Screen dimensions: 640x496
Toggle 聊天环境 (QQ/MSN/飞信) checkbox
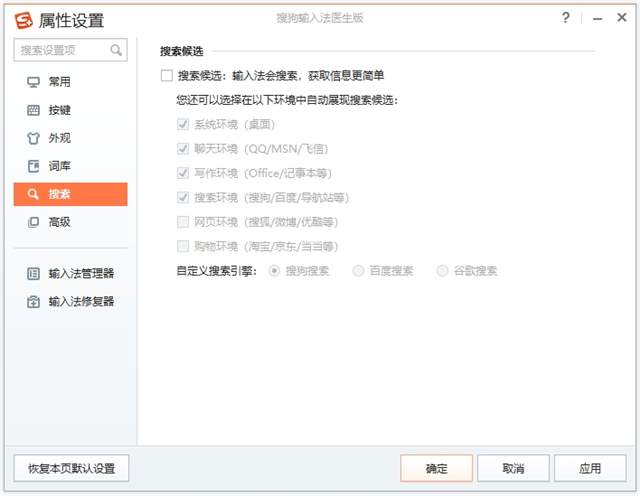coord(183,149)
